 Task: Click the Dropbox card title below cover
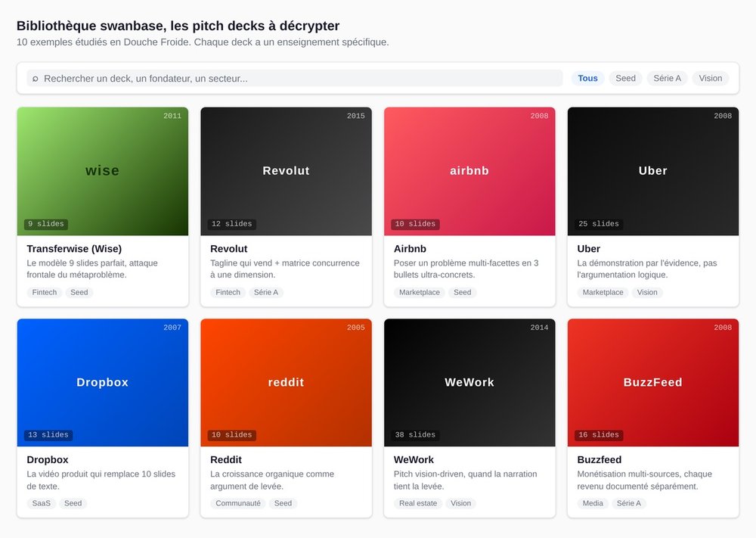click(x=47, y=459)
